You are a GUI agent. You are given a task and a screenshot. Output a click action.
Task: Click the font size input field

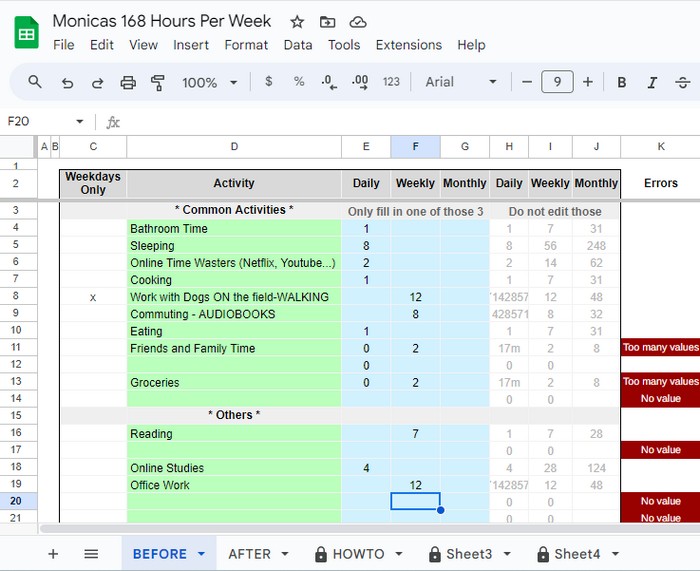click(x=557, y=82)
